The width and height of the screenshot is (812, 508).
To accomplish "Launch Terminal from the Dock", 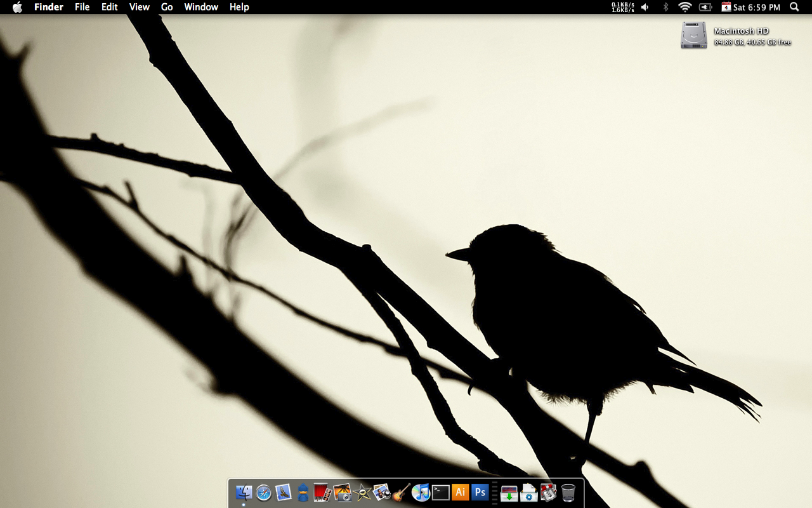I will (x=441, y=492).
